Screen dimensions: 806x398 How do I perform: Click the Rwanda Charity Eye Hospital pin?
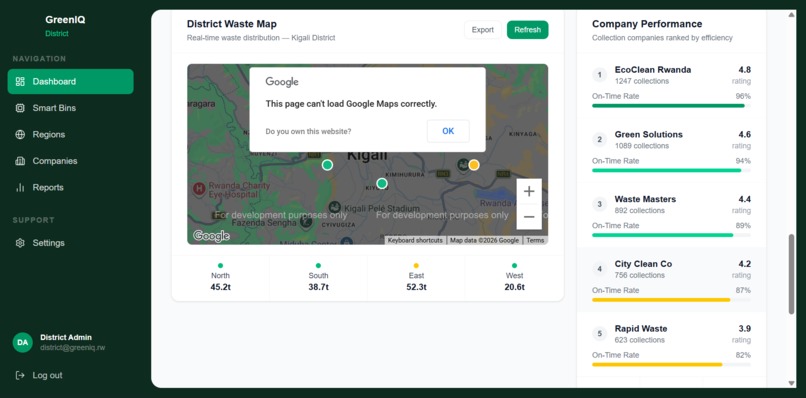[x=199, y=188]
